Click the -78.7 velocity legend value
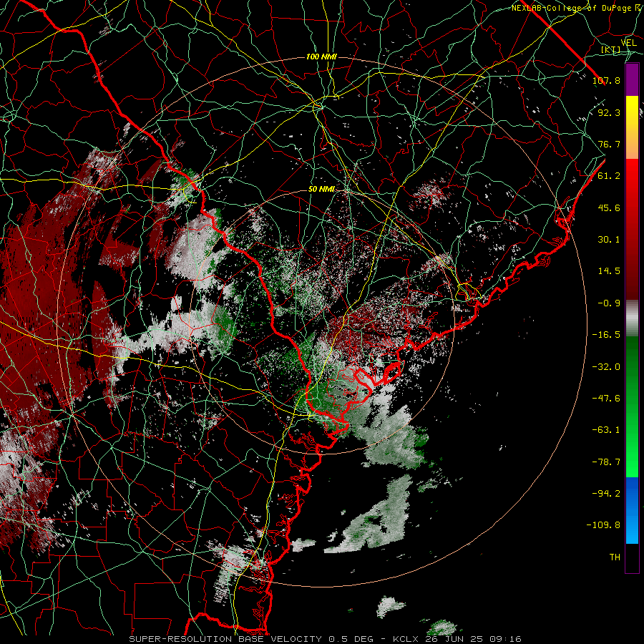The width and height of the screenshot is (644, 644). [606, 462]
